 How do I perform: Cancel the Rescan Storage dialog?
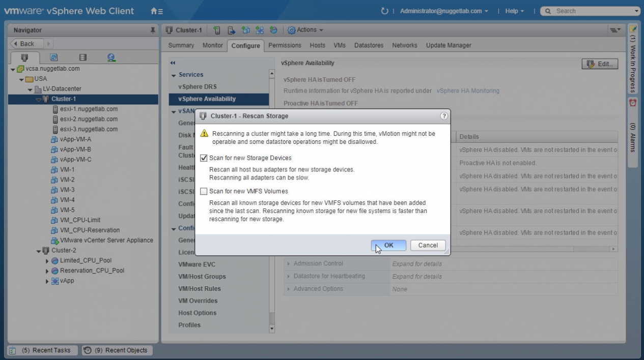428,245
